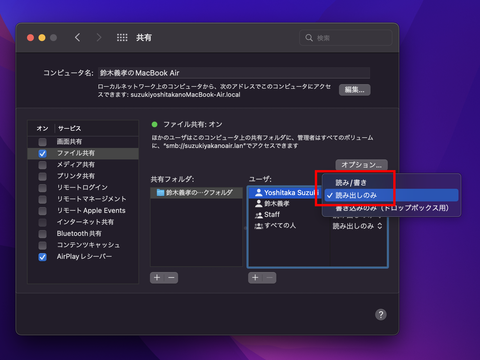Image resolution: width=480 pixels, height=360 pixels.
Task: Click the すべての人 group icon
Action: (259, 226)
